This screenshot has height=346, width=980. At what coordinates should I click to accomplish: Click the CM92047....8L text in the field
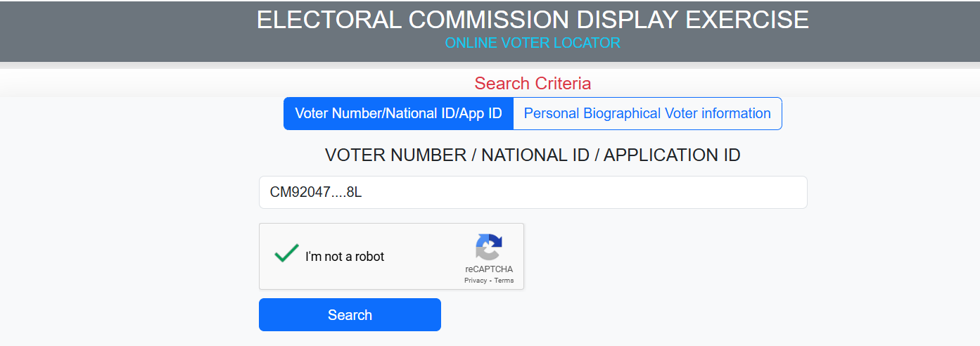click(x=316, y=192)
